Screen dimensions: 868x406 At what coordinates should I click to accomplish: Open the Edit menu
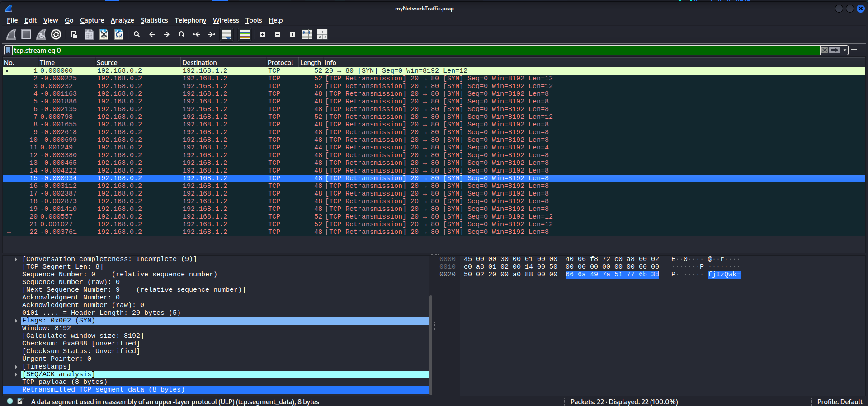click(31, 20)
